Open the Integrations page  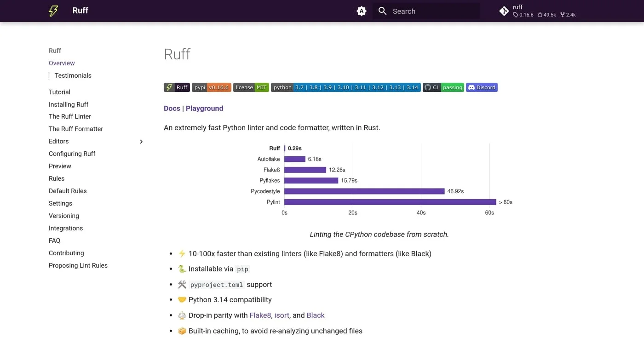click(66, 228)
